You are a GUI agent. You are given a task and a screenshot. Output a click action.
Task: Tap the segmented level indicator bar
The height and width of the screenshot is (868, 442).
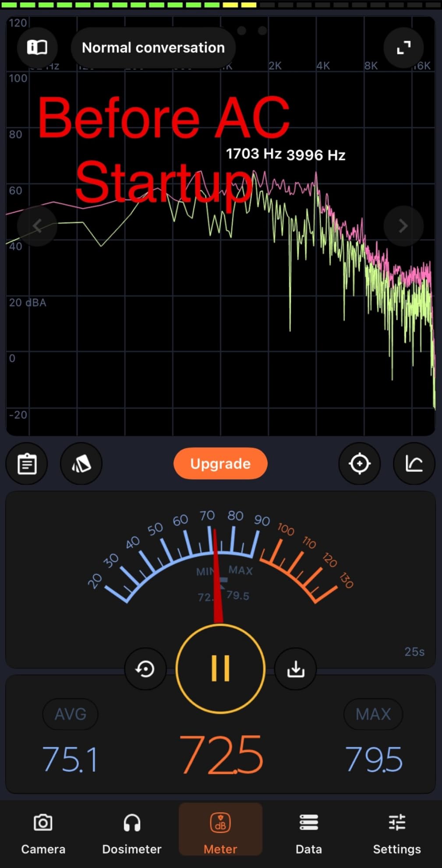(221, 5)
